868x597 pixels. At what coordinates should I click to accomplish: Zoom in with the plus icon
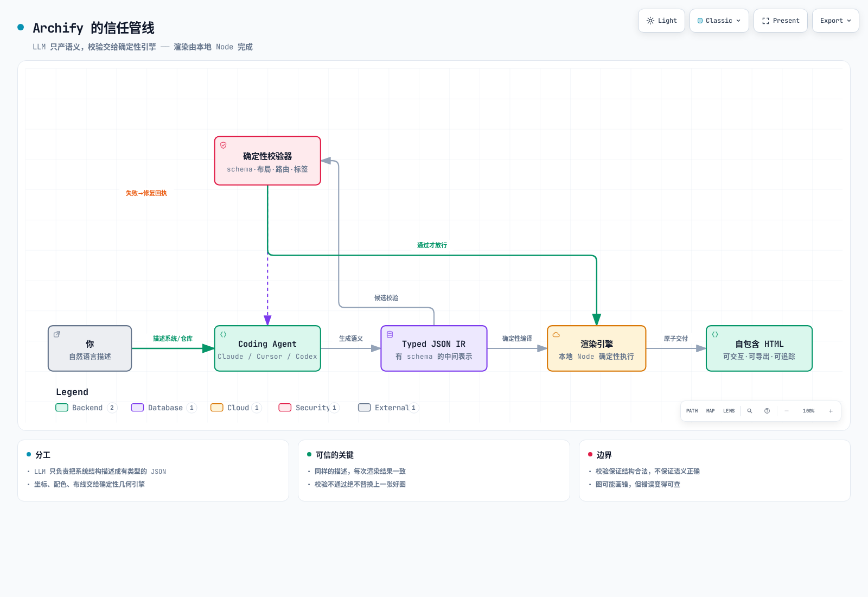pyautogui.click(x=831, y=411)
